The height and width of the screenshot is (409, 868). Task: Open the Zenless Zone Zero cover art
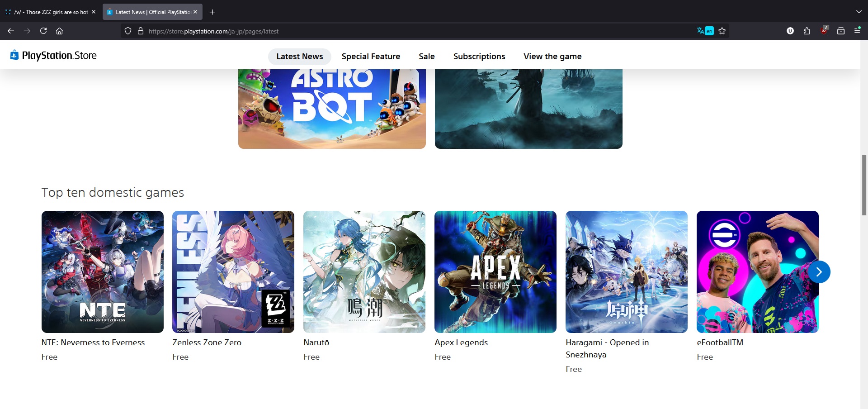[x=233, y=272]
